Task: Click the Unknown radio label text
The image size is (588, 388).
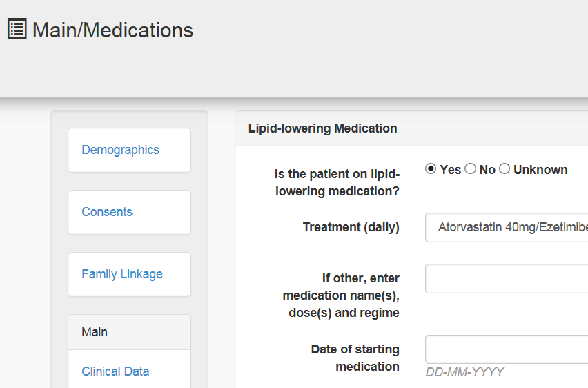Action: pos(540,170)
